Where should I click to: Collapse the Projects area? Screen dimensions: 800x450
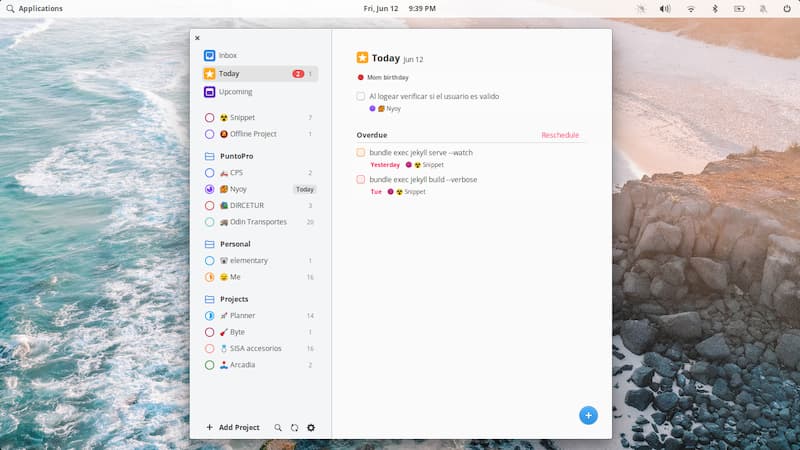click(x=234, y=299)
